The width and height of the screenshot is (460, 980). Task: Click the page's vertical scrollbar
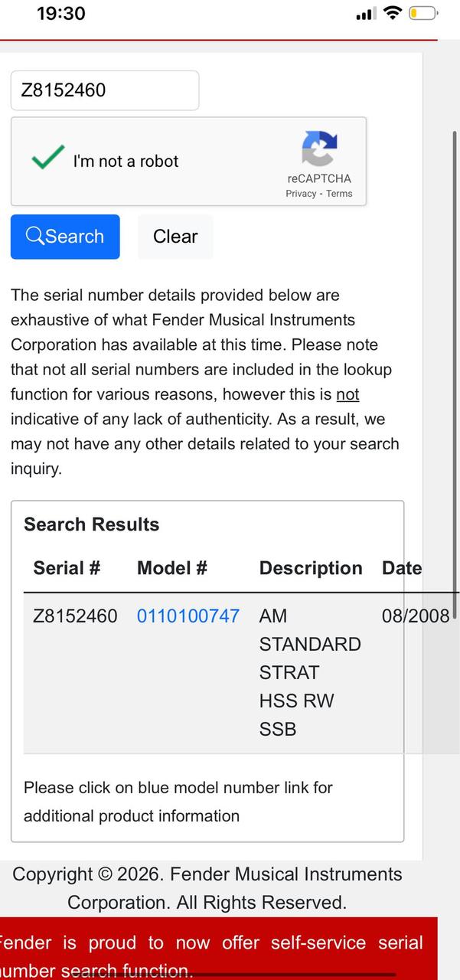pyautogui.click(x=455, y=367)
